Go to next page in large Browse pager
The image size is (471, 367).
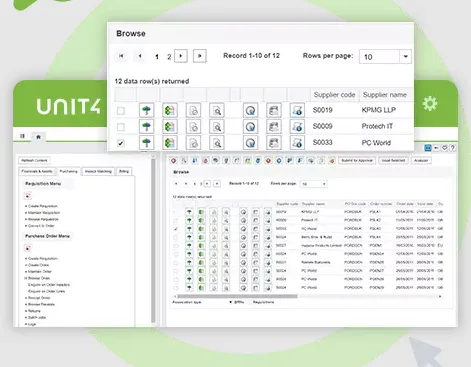click(181, 56)
